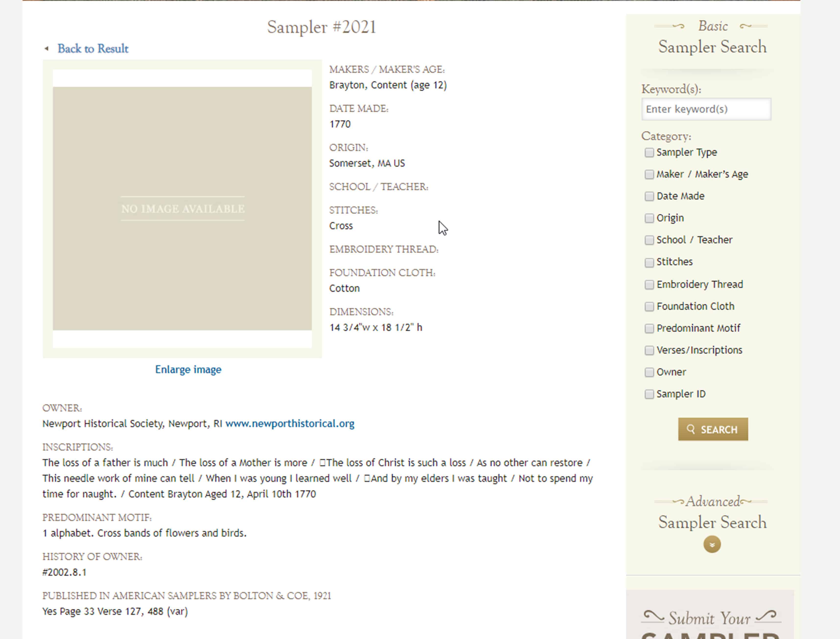
Task: Click the back arrow before Back to Result
Action: [46, 49]
